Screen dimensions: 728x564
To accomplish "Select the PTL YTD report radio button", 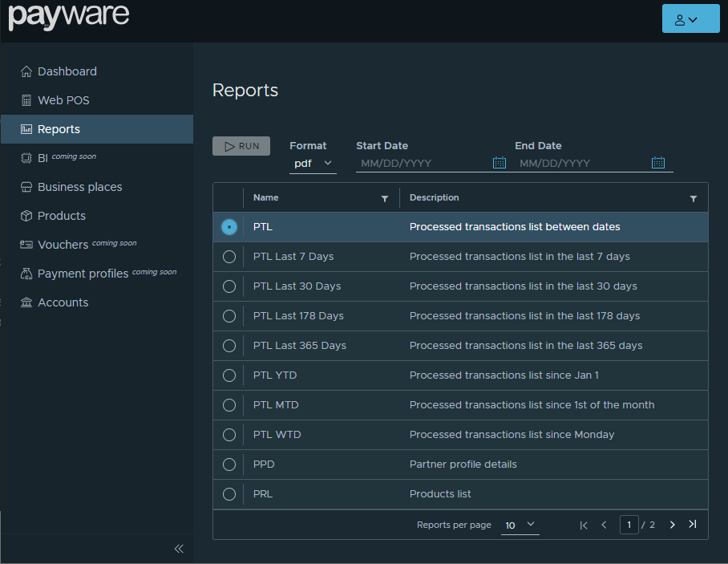I will tap(229, 375).
